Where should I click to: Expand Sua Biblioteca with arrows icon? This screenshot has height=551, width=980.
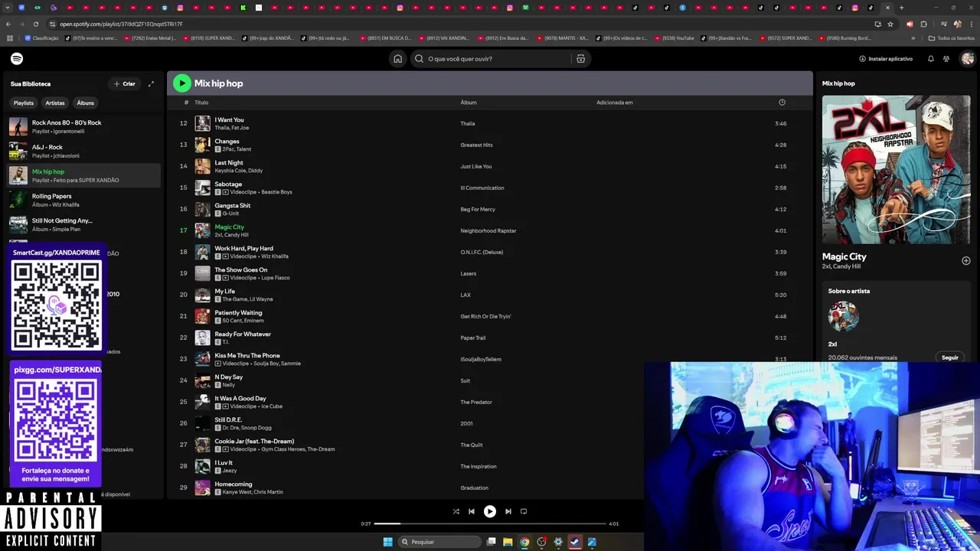(151, 83)
